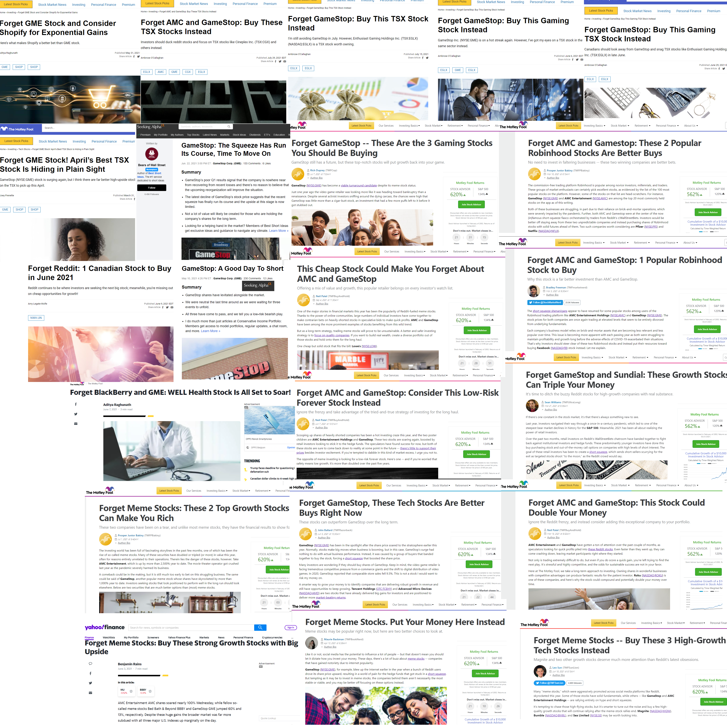727x728 pixels.
Task: Share the WELL Health article on Twitter
Action: tap(76, 414)
